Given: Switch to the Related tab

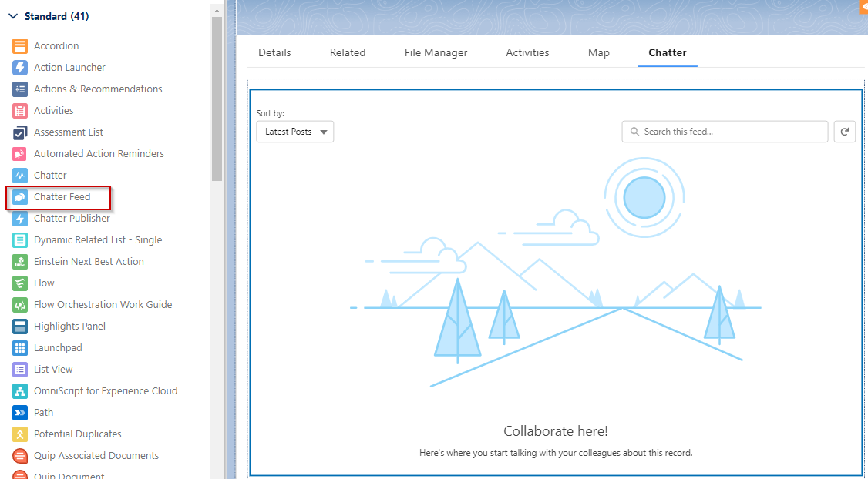Looking at the screenshot, I should (x=347, y=52).
